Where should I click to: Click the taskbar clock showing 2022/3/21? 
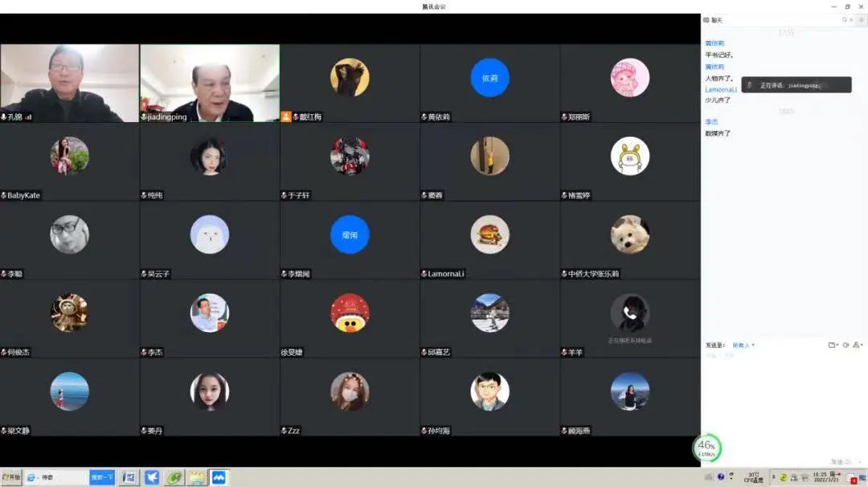826,477
